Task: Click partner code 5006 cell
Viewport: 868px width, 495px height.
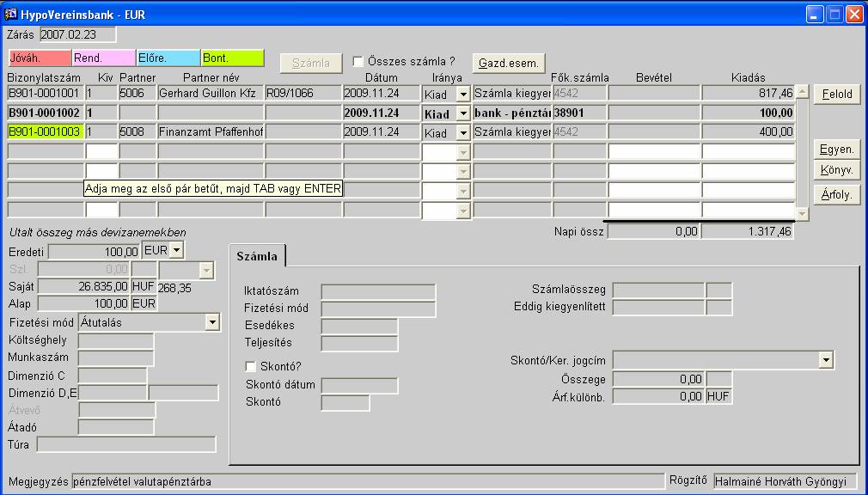Action: [138, 93]
